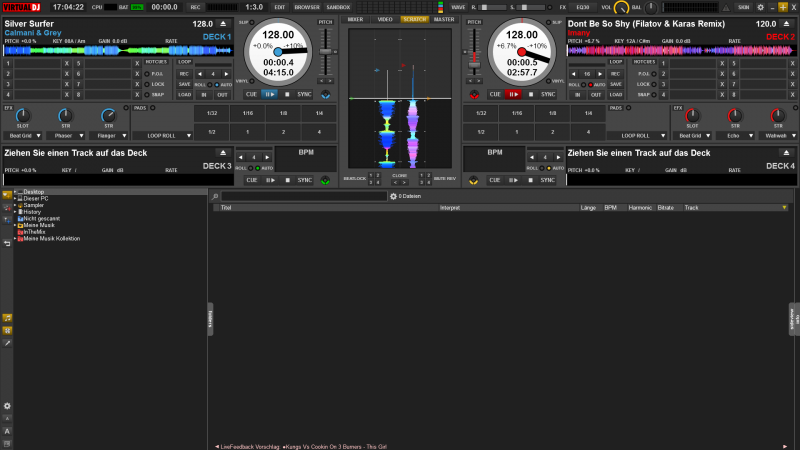Click the REC button in top bar

pyautogui.click(x=195, y=8)
